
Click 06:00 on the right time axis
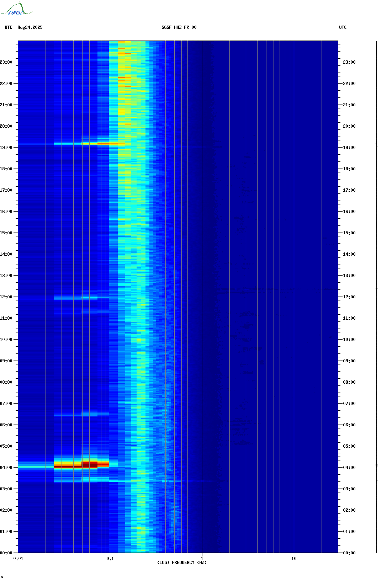[349, 425]
